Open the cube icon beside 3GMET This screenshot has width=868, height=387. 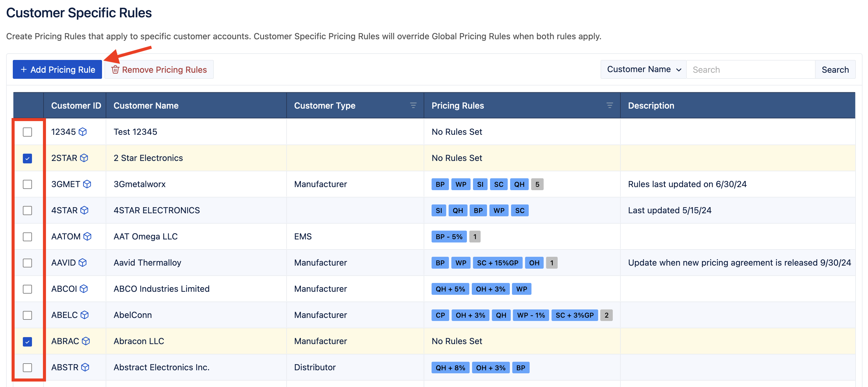tap(87, 184)
